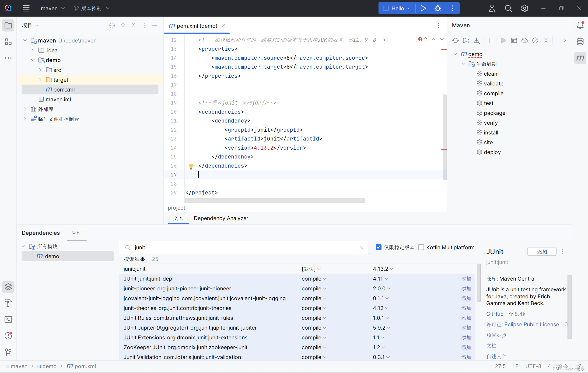Open project site link
Viewport: 588px width, 373px height.
[x=496, y=335]
